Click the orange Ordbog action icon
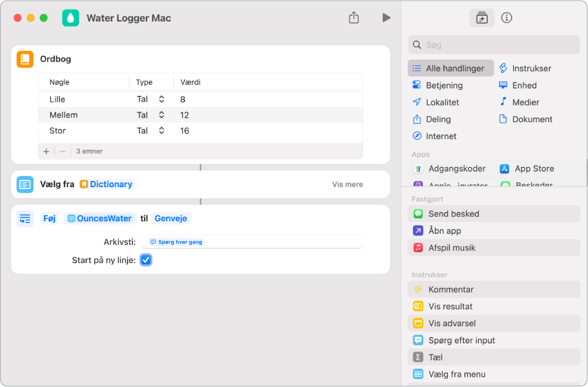Image resolution: width=588 pixels, height=387 pixels. 25,59
